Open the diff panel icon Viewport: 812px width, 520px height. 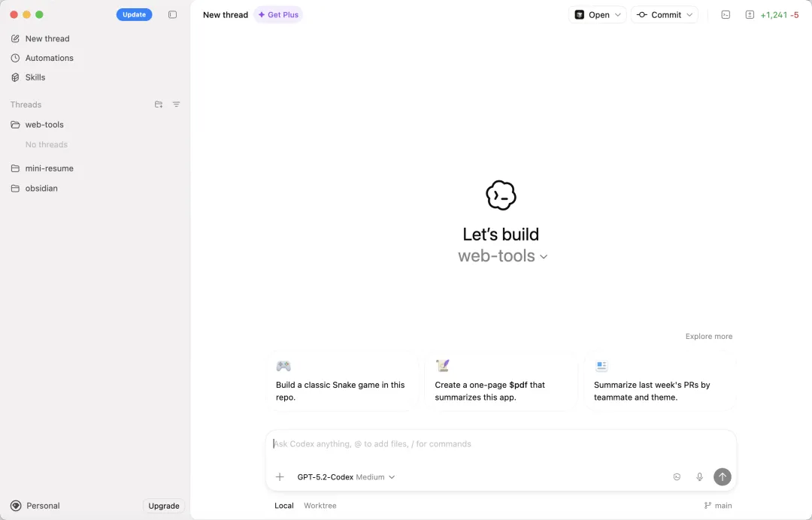click(750, 14)
